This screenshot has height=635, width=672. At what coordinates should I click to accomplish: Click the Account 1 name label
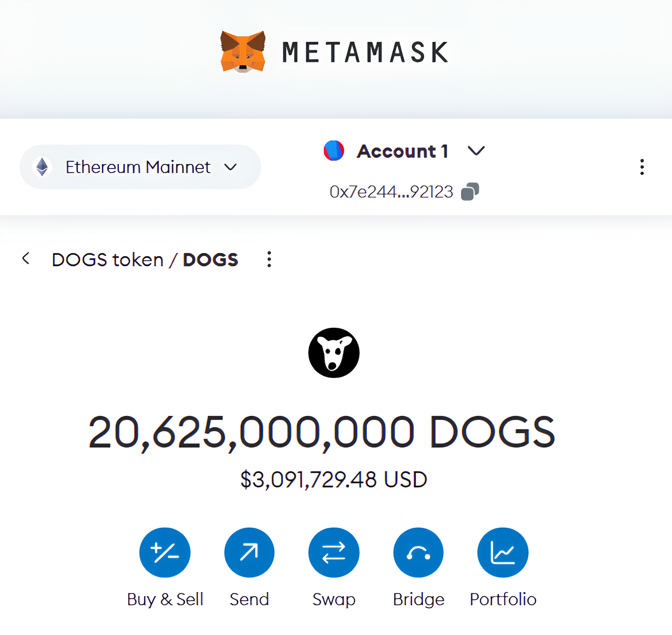(402, 151)
